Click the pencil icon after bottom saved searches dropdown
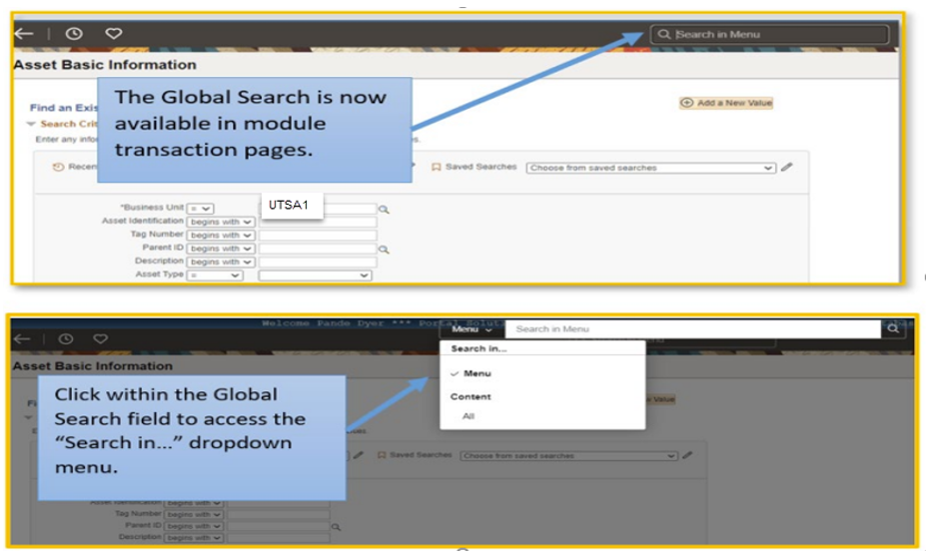 (x=687, y=455)
